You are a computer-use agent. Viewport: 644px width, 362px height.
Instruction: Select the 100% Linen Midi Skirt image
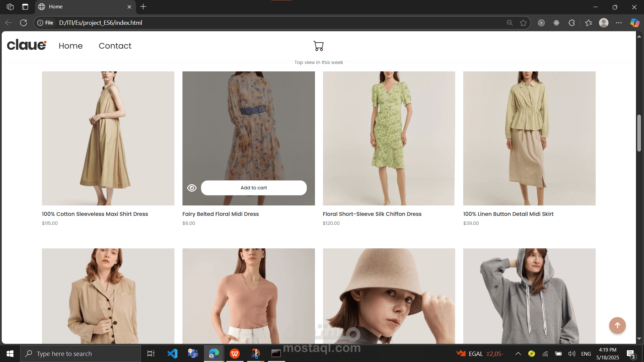(529, 138)
